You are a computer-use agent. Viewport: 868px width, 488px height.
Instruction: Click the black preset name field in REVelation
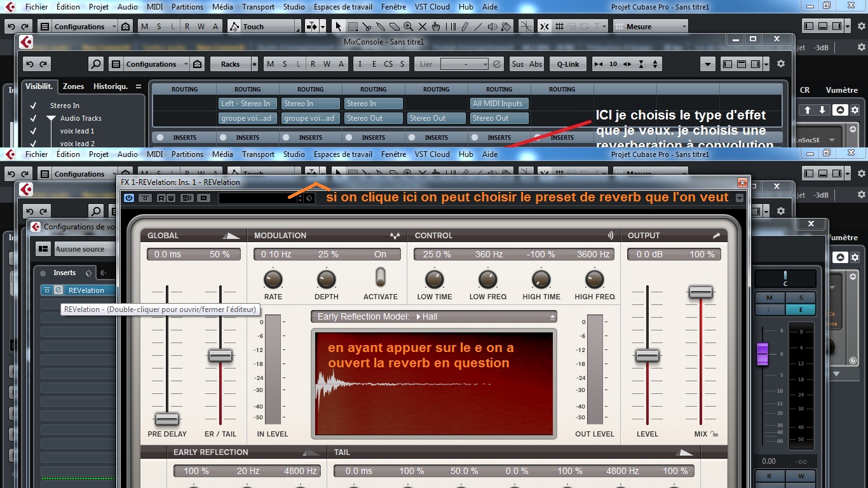point(257,198)
